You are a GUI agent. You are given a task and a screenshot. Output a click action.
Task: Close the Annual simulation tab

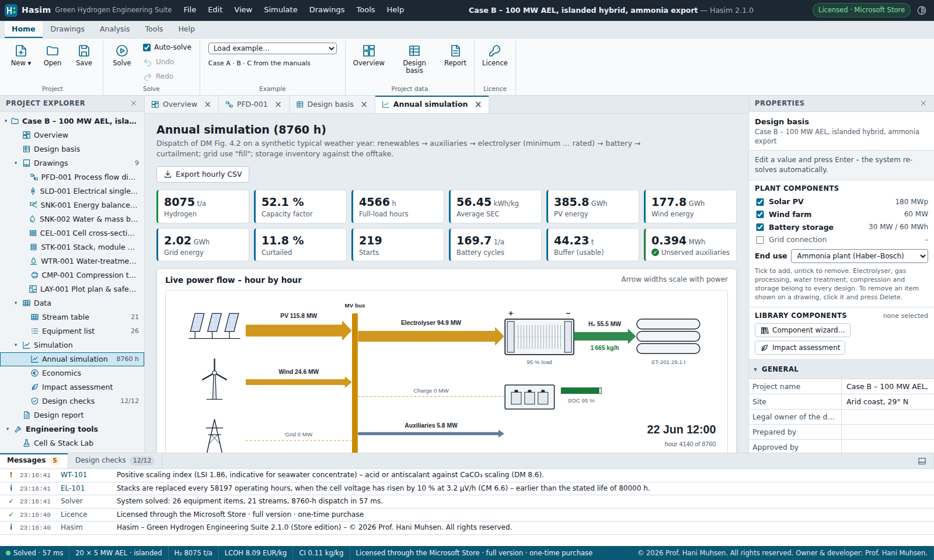click(478, 104)
